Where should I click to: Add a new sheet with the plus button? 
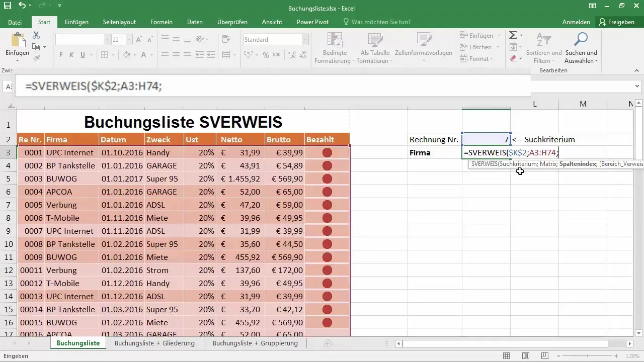pos(328,343)
